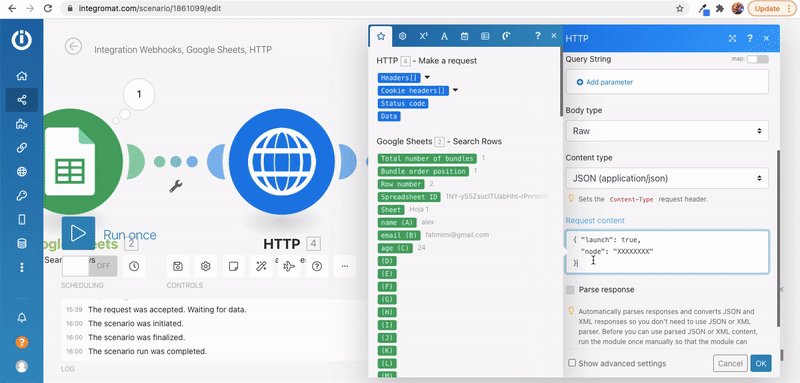Insert Spreadsheet ID variable pill
800x383 pixels.
tap(409, 197)
